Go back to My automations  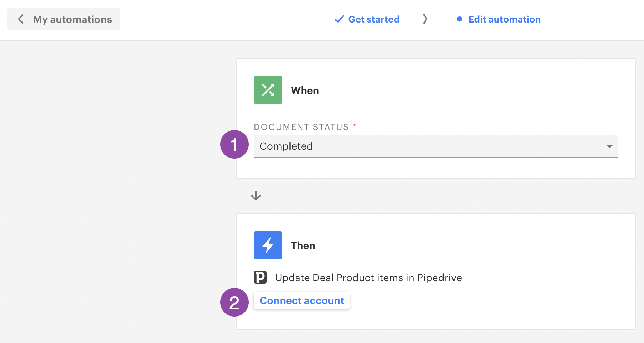(x=64, y=19)
